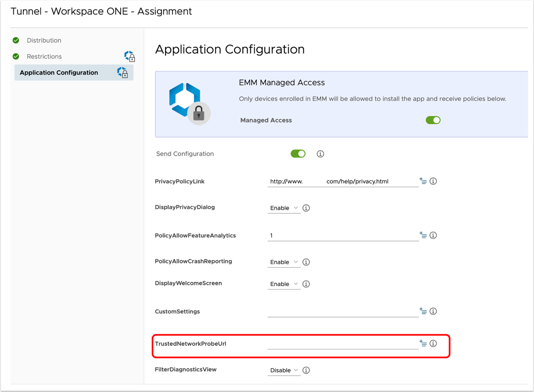The height and width of the screenshot is (392, 534).
Task: Select the Application Configuration sidebar item
Action: (59, 73)
